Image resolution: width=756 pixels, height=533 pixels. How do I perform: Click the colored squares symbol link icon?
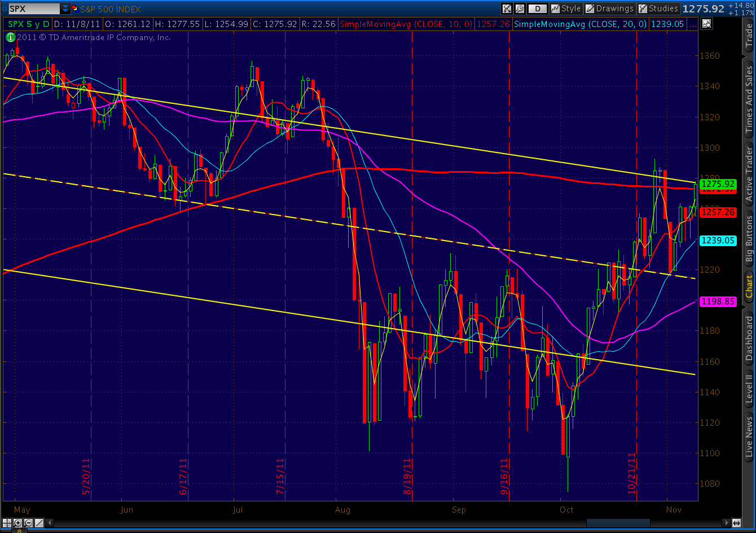pyautogui.click(x=74, y=8)
